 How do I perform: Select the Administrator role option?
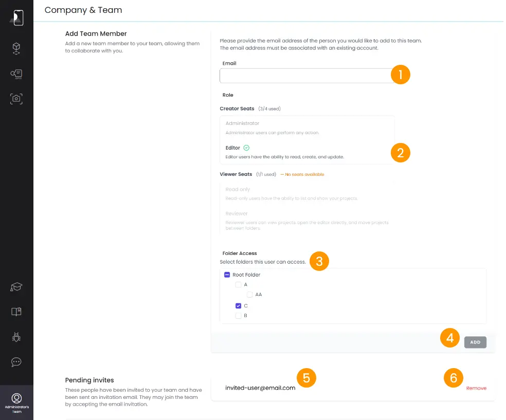coord(242,123)
